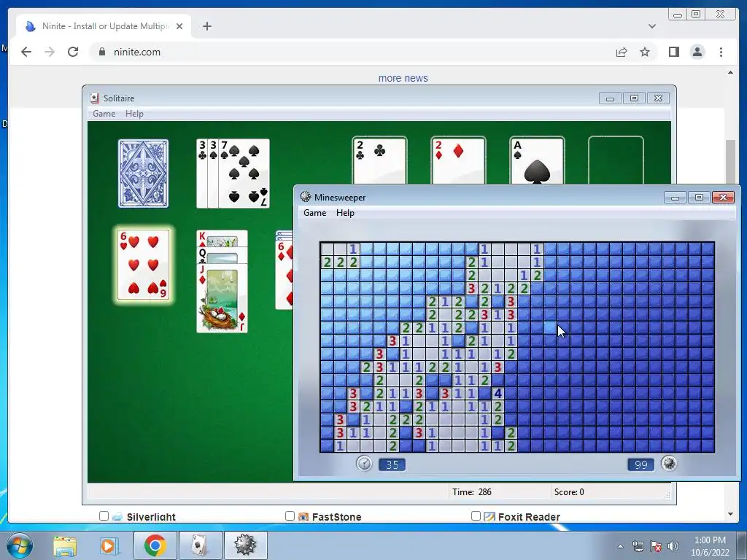Viewport: 747px width, 560px height.
Task: Click the empty fourth foundation slot
Action: click(616, 160)
